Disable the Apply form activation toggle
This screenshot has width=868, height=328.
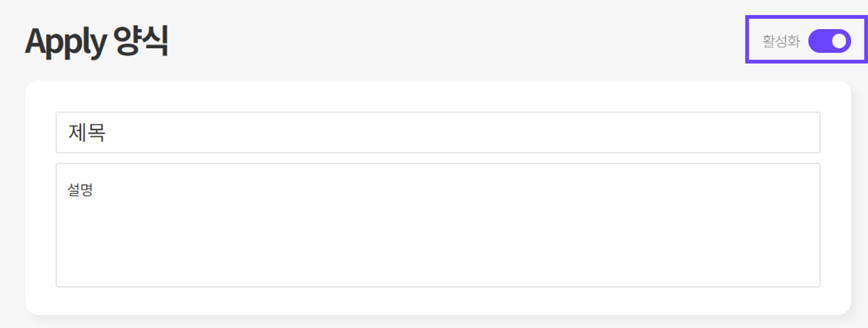829,41
